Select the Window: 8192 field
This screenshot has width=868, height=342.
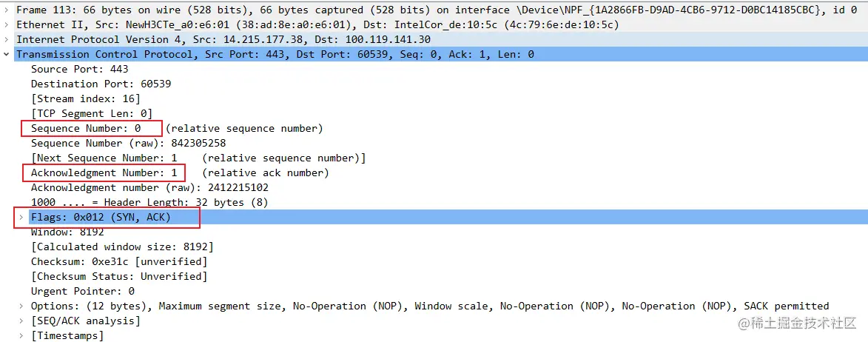67,232
